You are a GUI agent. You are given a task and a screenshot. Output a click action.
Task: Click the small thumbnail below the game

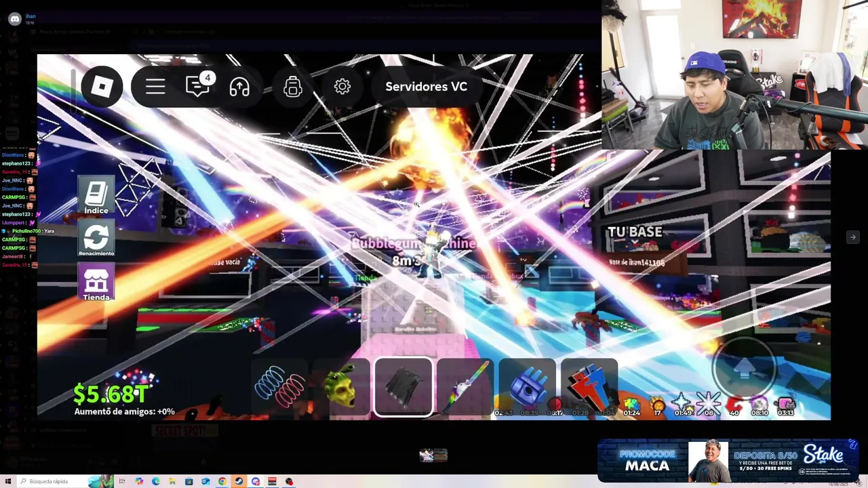click(433, 455)
